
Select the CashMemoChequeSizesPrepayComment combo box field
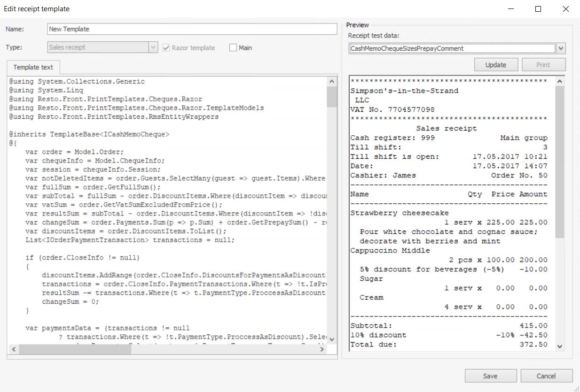[x=451, y=48]
